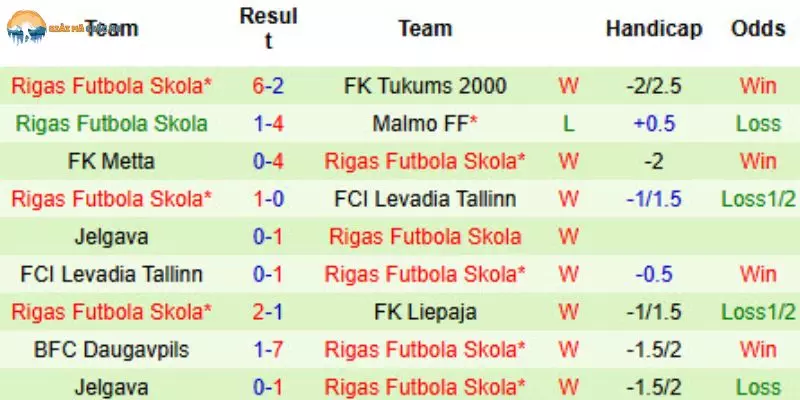Click the 2-1 score versus FK Liepaja

pyautogui.click(x=268, y=312)
